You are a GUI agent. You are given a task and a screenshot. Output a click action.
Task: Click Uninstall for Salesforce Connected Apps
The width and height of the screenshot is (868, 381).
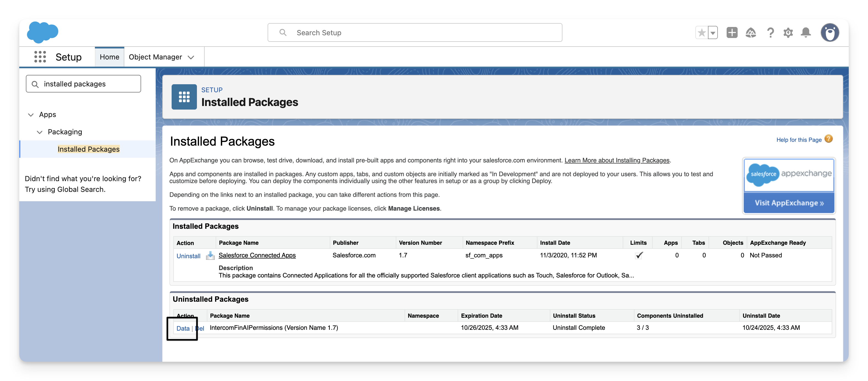(188, 256)
